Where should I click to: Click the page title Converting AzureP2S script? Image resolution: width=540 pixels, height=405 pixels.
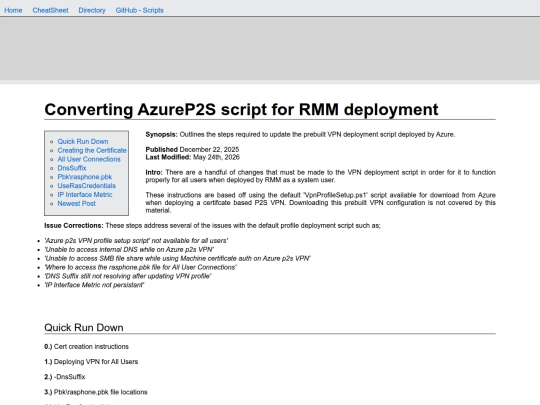241,110
